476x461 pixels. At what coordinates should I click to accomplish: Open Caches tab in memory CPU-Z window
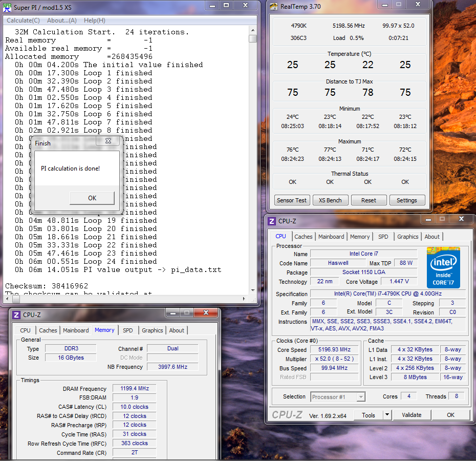(x=48, y=330)
